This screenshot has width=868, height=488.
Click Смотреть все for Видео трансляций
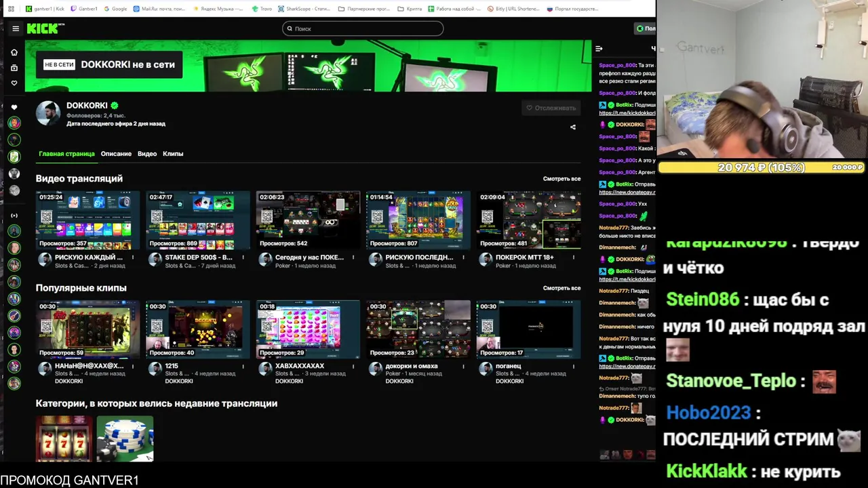pyautogui.click(x=561, y=179)
